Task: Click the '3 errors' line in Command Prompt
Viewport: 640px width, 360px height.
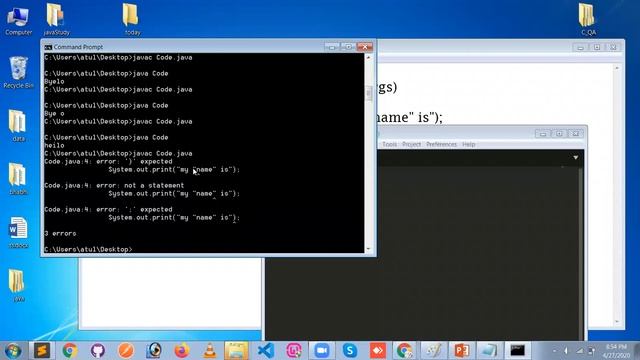Action: 60,233
